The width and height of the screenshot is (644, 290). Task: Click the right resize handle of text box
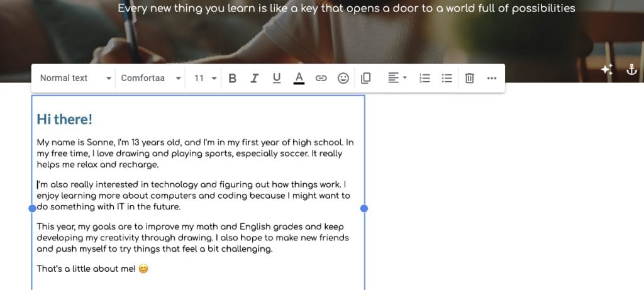point(364,208)
